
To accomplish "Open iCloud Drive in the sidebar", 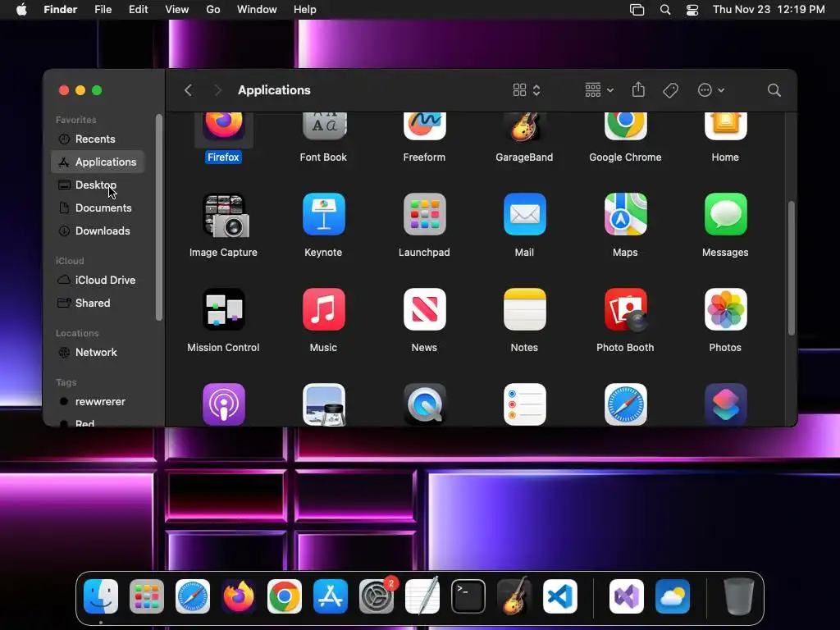I will 98,281.
